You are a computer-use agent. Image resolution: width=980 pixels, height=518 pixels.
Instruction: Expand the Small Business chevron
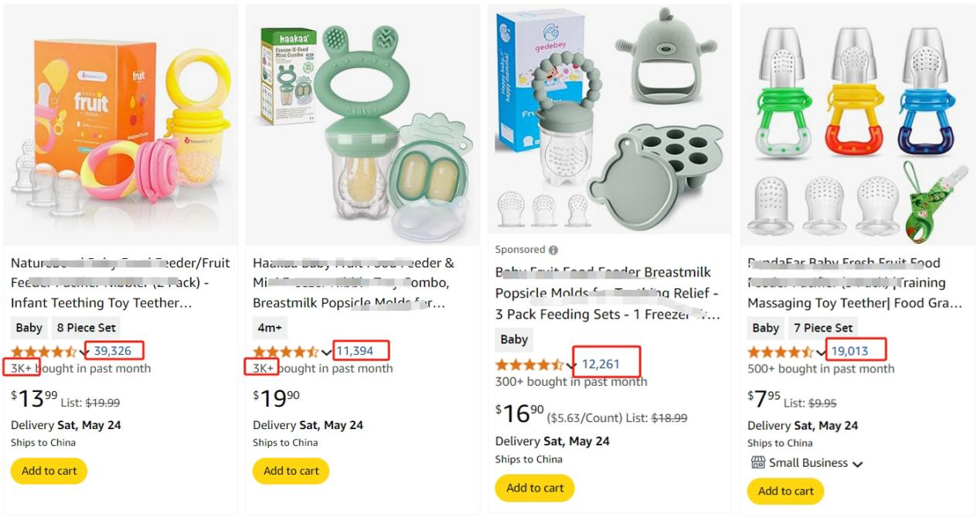coord(857,464)
